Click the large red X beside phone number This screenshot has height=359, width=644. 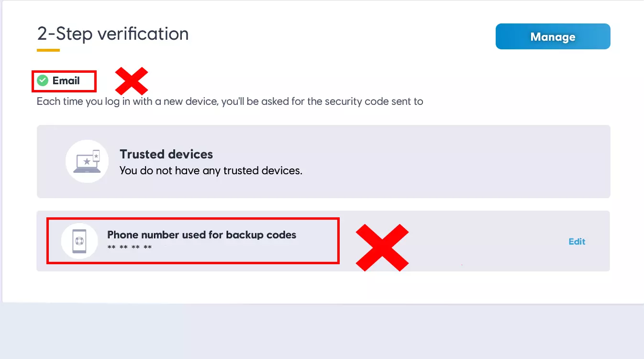(x=382, y=247)
